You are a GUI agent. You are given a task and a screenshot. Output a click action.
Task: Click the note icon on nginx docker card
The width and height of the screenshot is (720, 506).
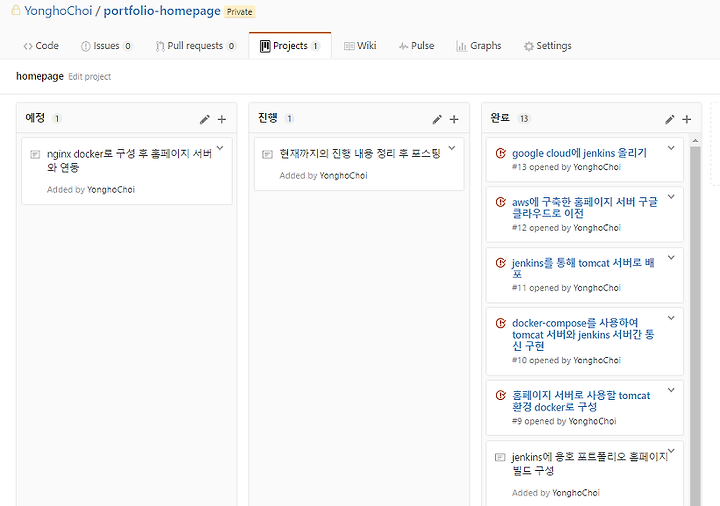tap(35, 154)
